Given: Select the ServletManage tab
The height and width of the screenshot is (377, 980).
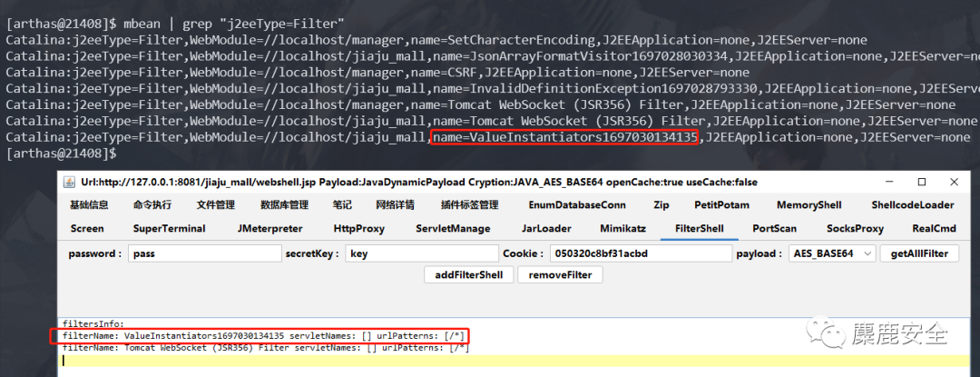Looking at the screenshot, I should point(453,229).
